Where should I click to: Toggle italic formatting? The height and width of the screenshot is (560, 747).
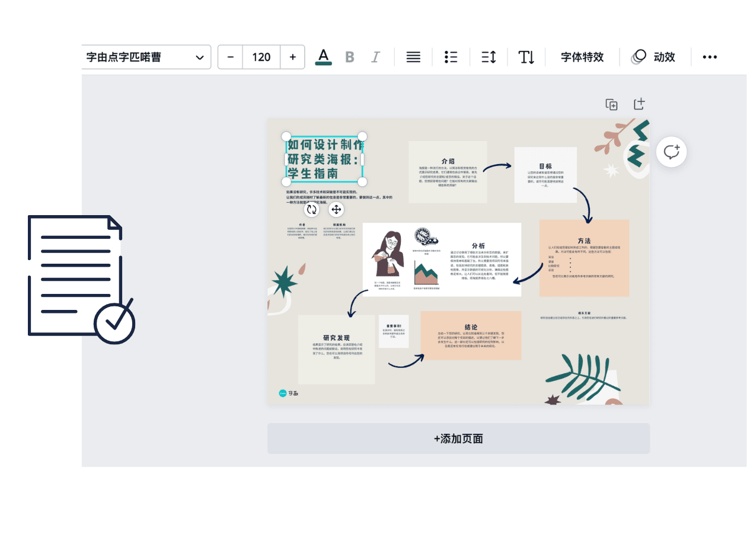[375, 57]
